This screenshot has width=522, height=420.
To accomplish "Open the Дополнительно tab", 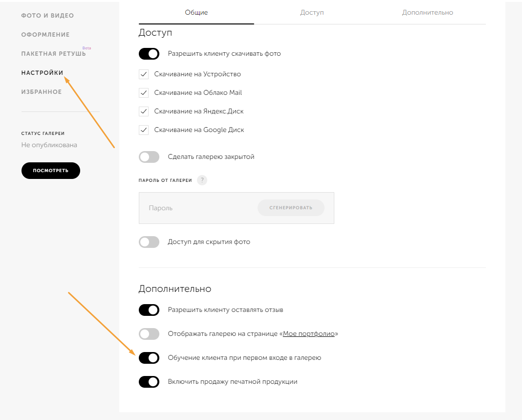I will click(x=427, y=12).
